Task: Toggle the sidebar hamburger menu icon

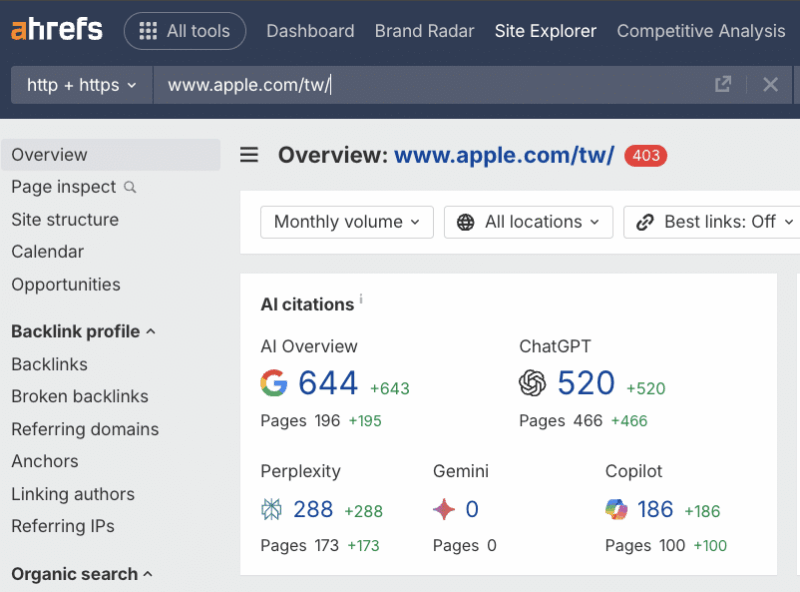Action: pyautogui.click(x=249, y=155)
